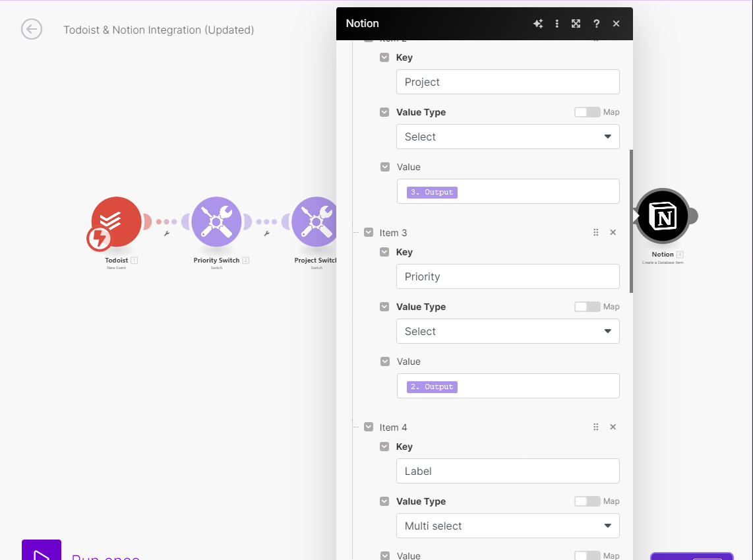Click the Key field containing Label
Screen dimensions: 753x560
508,471
